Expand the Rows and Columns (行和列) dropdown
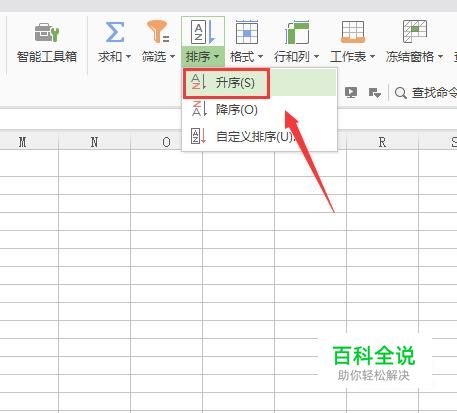 point(316,57)
